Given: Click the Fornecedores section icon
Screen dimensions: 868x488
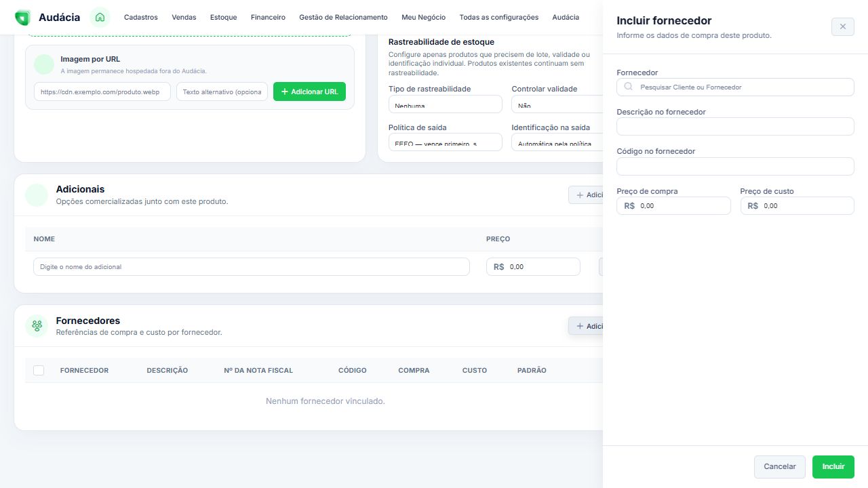Looking at the screenshot, I should click(x=37, y=326).
